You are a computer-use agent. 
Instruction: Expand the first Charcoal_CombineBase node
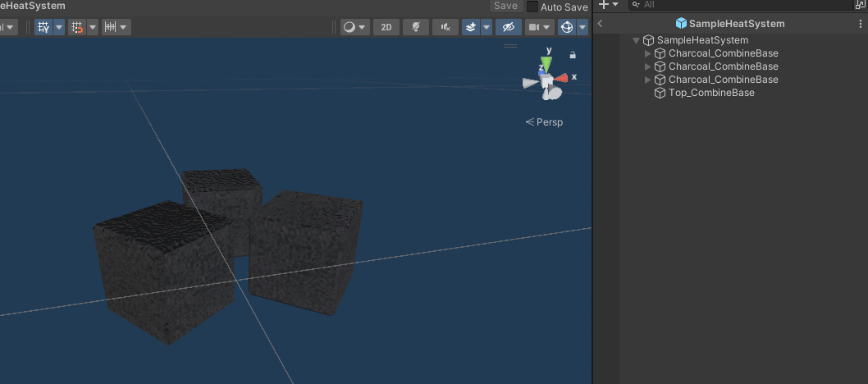click(x=648, y=53)
